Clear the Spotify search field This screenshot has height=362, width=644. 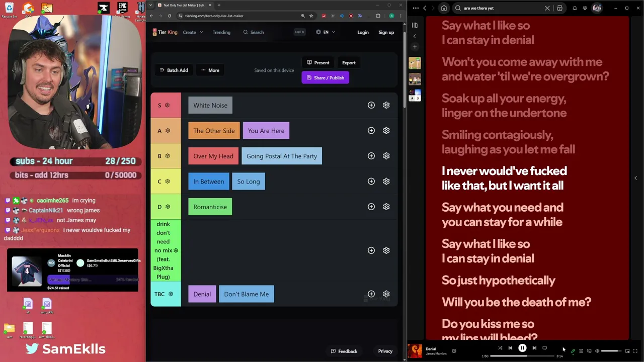547,8
